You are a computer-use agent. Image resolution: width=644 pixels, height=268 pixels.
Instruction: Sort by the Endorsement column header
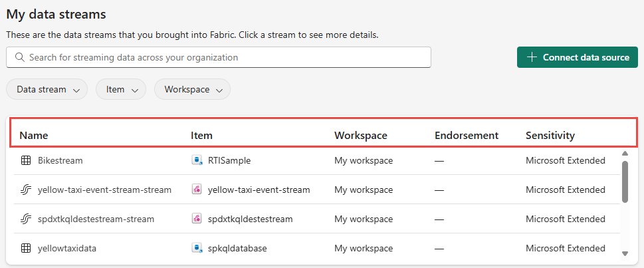click(466, 136)
